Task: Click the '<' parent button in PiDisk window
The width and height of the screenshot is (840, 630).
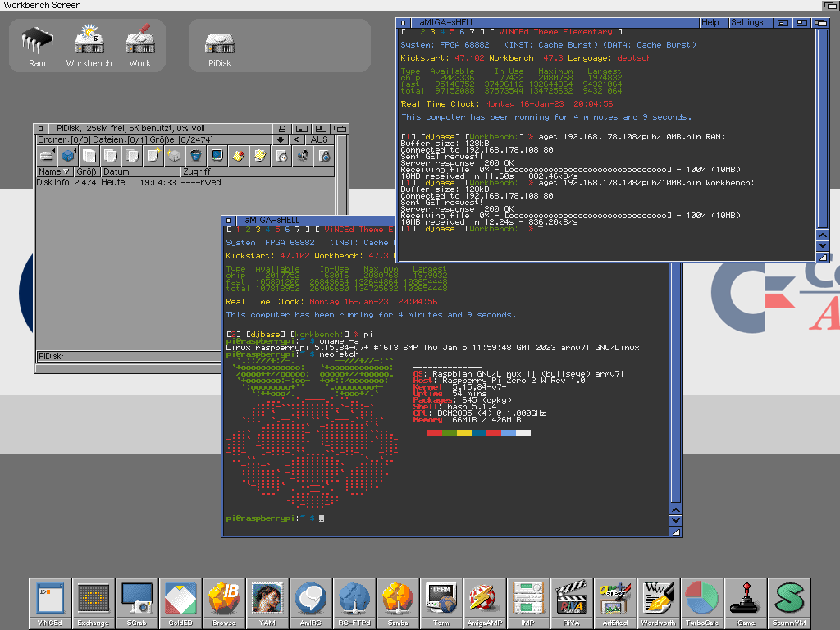Action: (x=296, y=139)
